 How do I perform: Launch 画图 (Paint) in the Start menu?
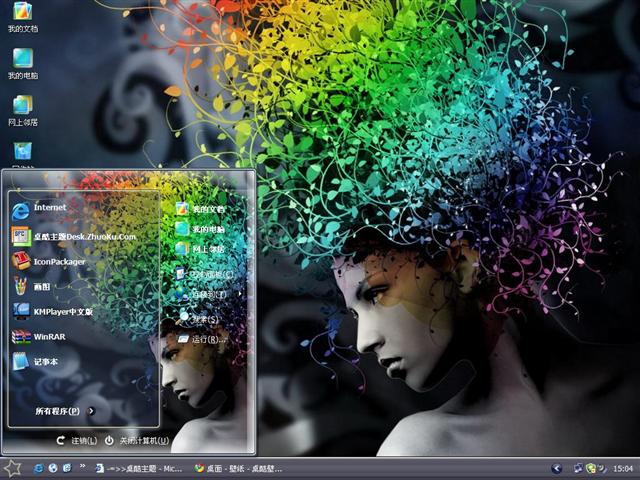tap(31, 287)
